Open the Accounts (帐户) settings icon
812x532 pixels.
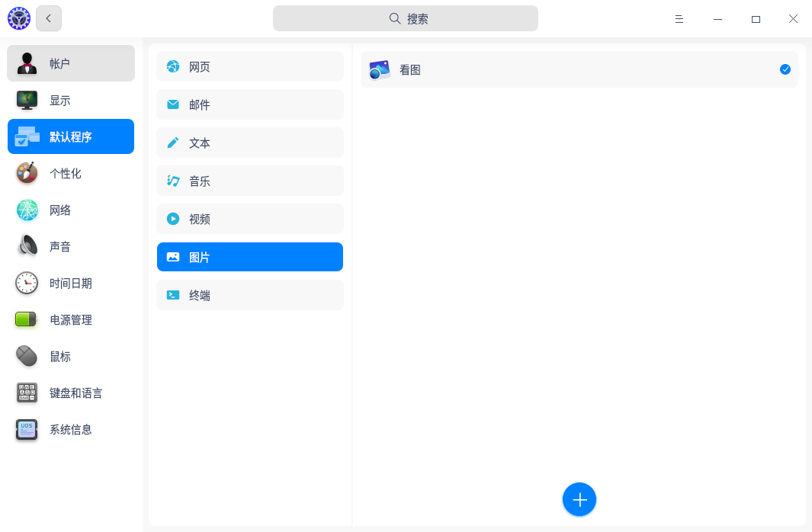pyautogui.click(x=27, y=63)
